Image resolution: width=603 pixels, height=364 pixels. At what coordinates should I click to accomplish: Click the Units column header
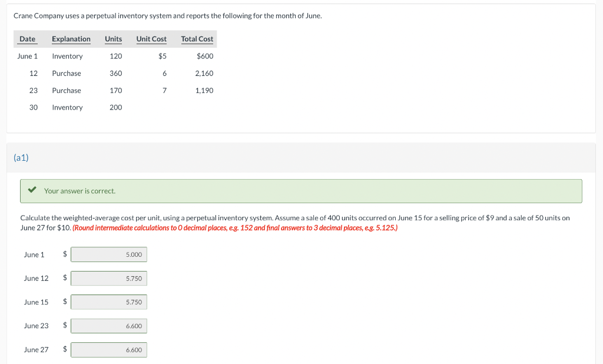click(114, 39)
